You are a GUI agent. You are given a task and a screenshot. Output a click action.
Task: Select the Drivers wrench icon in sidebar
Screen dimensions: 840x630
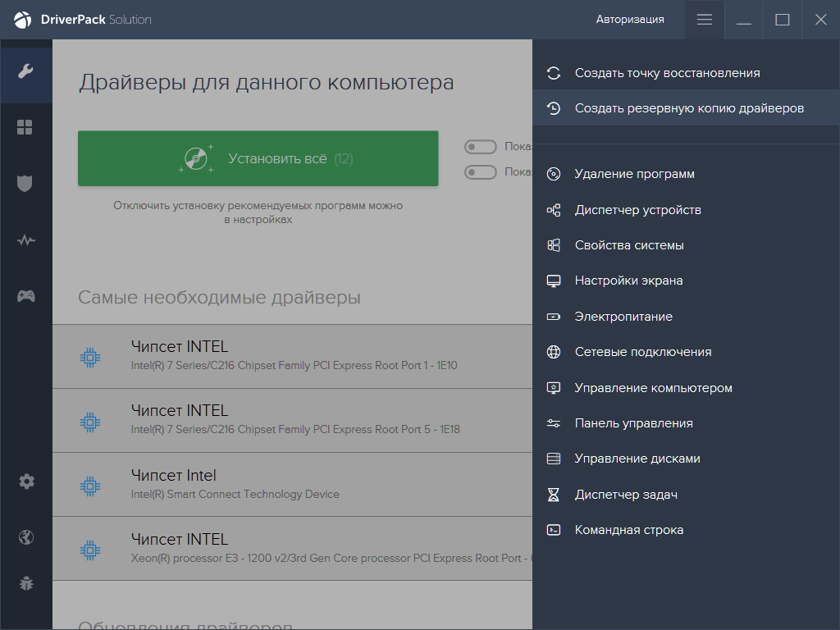click(x=26, y=71)
